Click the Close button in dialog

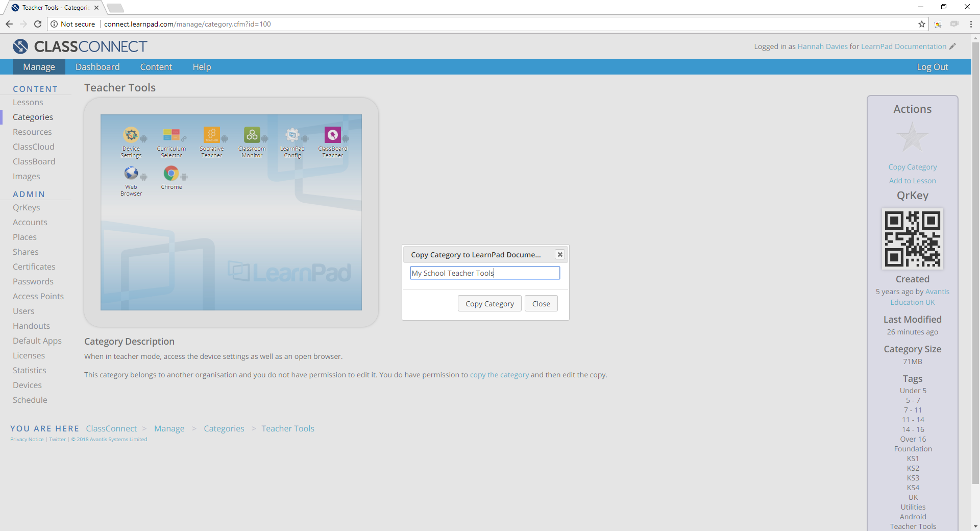(x=541, y=304)
